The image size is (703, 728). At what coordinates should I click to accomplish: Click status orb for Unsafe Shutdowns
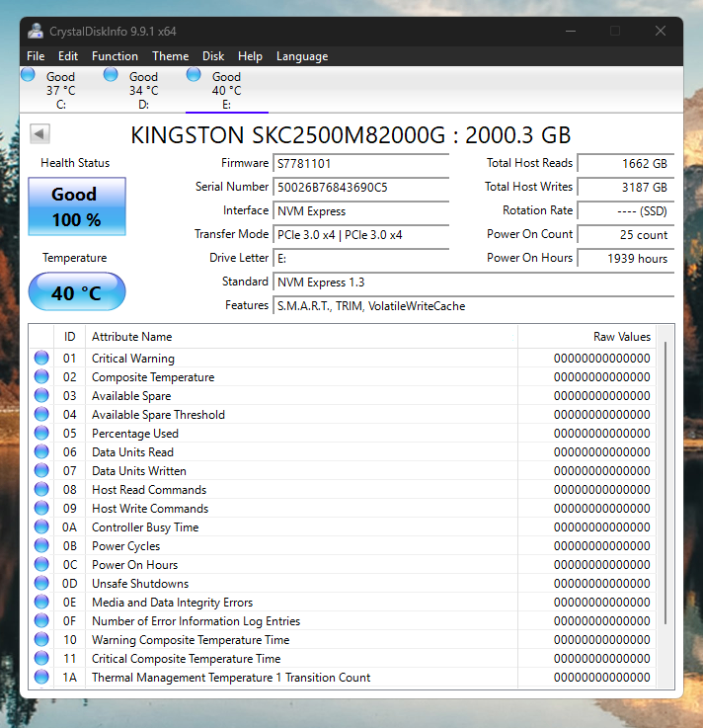[41, 583]
